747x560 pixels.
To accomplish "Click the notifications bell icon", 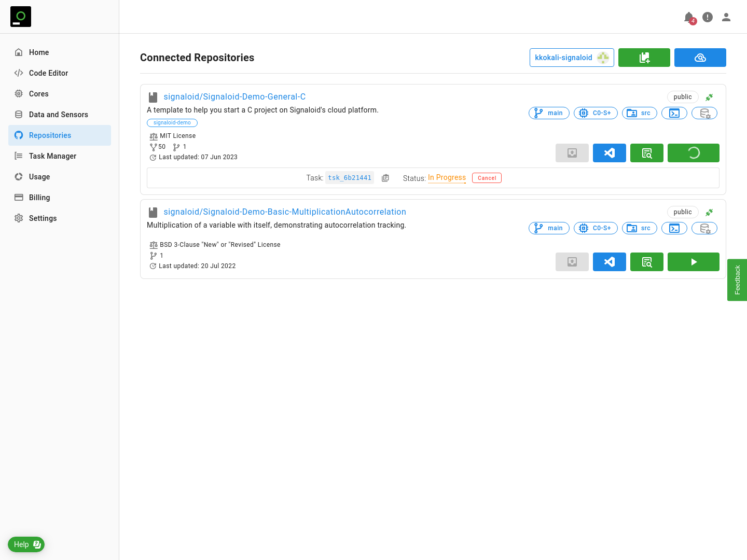I will [x=689, y=18].
